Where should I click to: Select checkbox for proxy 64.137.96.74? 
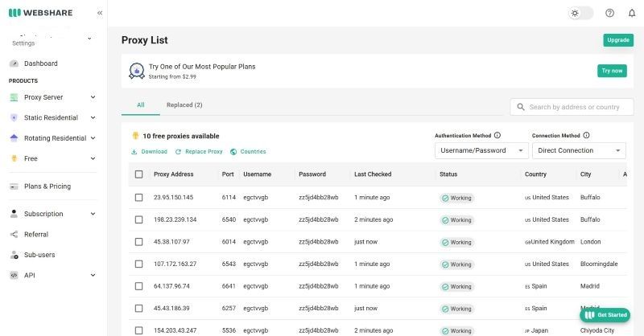point(138,286)
